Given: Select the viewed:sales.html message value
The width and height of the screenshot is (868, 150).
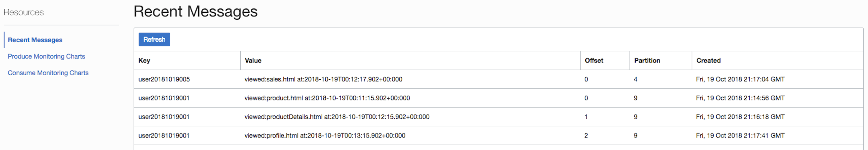Looking at the screenshot, I should pos(323,80).
